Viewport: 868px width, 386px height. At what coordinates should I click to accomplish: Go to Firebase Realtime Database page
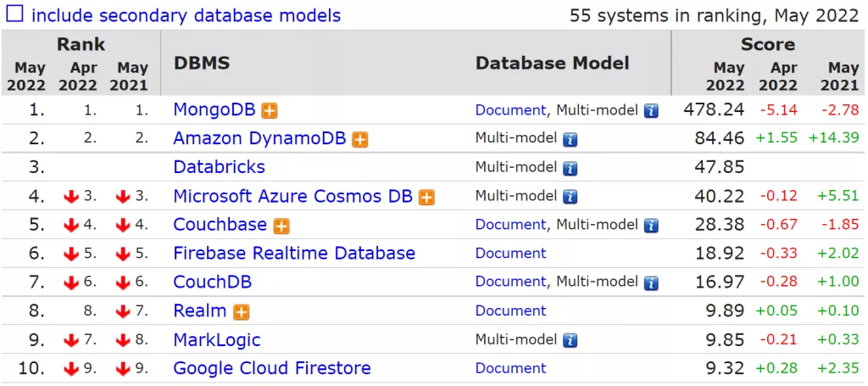click(x=294, y=254)
